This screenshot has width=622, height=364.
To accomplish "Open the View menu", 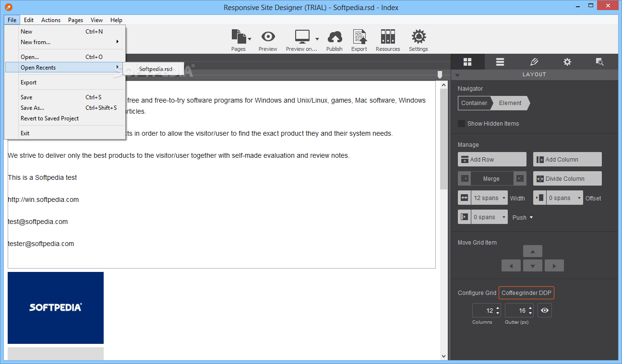I will point(96,20).
